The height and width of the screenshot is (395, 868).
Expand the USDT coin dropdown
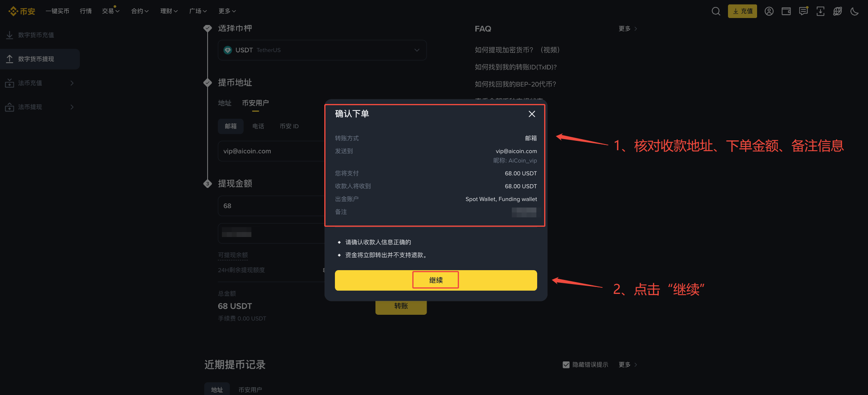tap(322, 50)
